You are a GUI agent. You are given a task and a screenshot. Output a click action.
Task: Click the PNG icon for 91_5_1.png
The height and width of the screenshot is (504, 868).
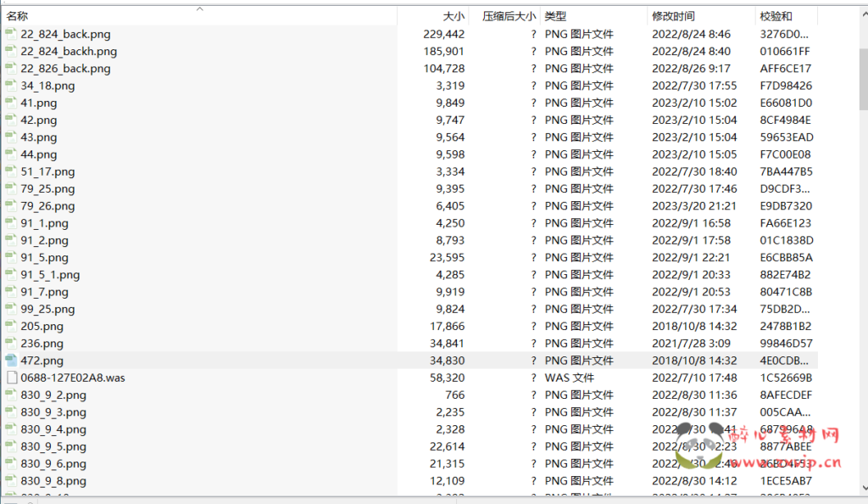[11, 275]
